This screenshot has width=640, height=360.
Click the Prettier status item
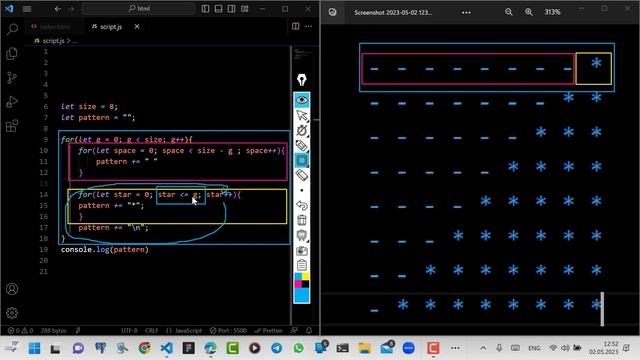269,331
